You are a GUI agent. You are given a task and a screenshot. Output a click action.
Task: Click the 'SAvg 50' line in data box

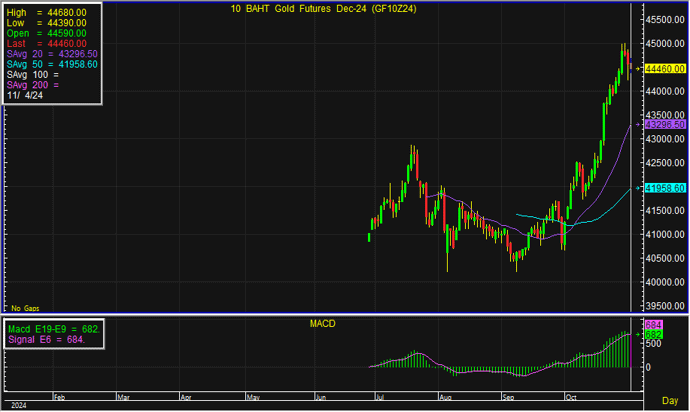pyautogui.click(x=52, y=64)
